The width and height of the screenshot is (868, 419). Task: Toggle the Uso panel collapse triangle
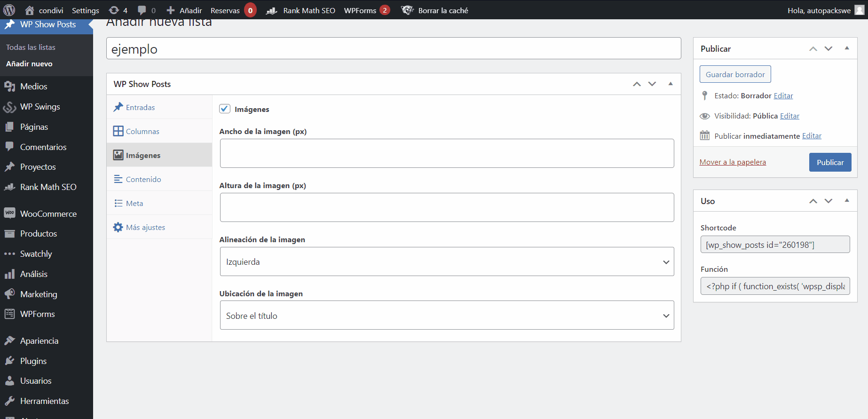coord(846,201)
